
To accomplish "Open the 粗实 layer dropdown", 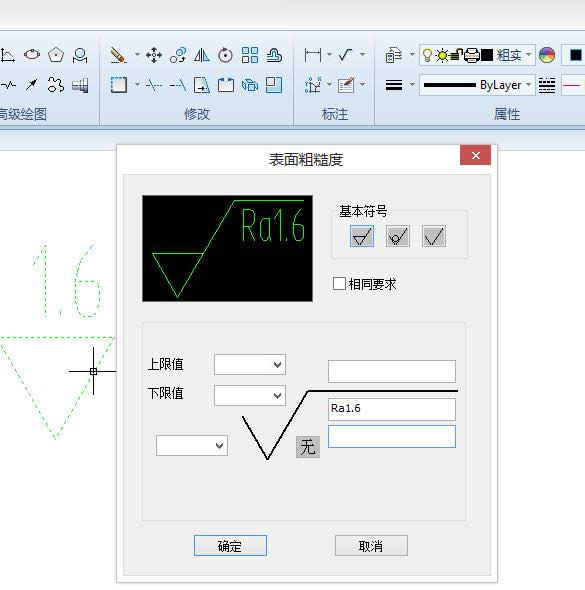I will 477,55.
